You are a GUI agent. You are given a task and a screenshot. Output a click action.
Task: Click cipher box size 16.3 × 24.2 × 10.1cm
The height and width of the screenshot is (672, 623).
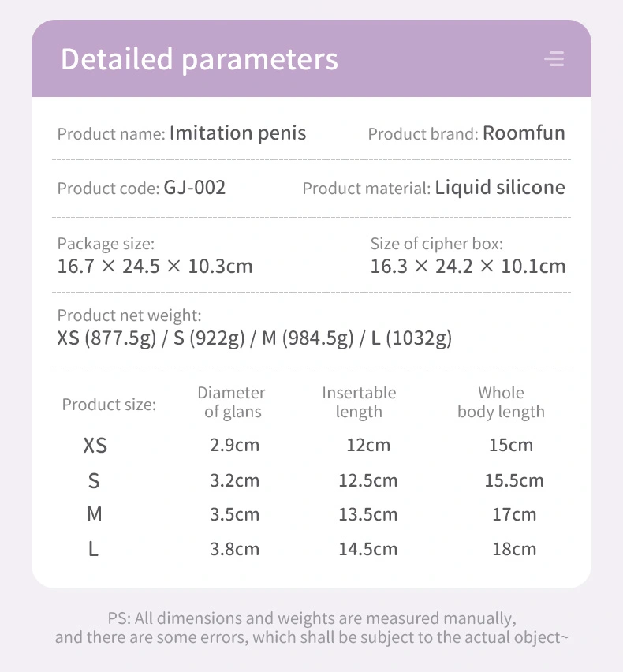point(468,266)
